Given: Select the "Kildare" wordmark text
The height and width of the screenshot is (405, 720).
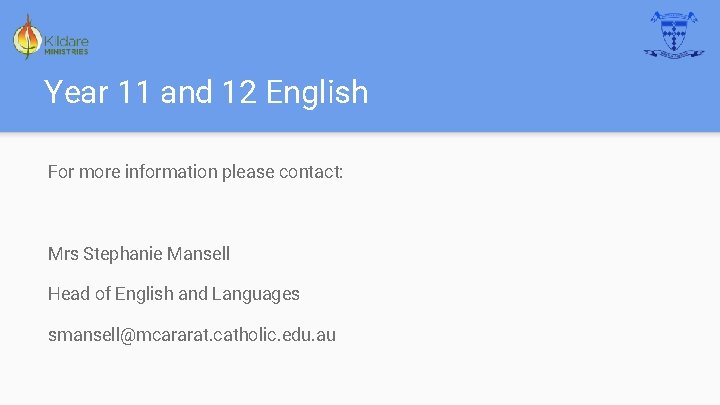Looking at the screenshot, I should coord(66,41).
